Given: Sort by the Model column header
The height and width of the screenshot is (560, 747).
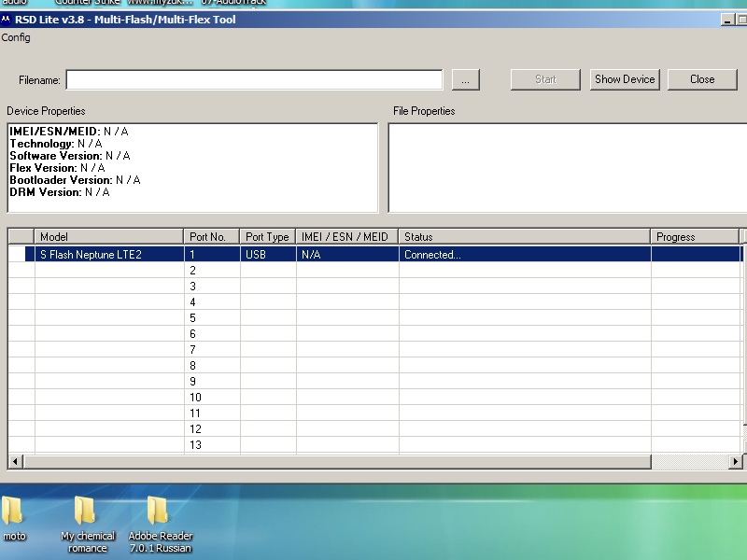Looking at the screenshot, I should 108,237.
